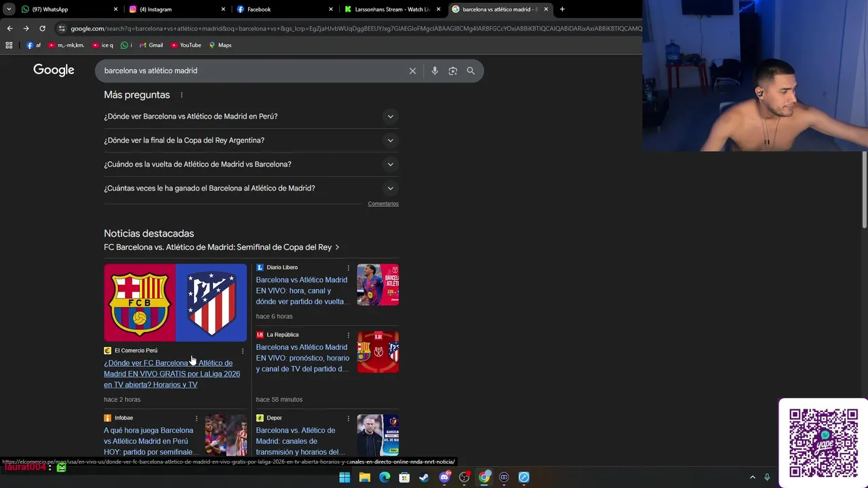868x488 pixels.
Task: Close the barcelona vs atlético madrid tab
Action: coord(546,9)
